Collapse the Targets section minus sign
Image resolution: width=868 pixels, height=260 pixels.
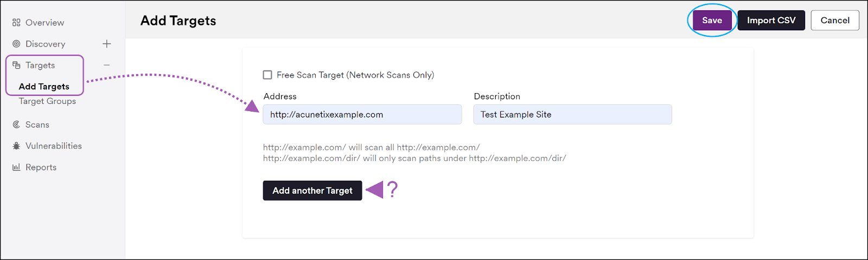pyautogui.click(x=107, y=65)
